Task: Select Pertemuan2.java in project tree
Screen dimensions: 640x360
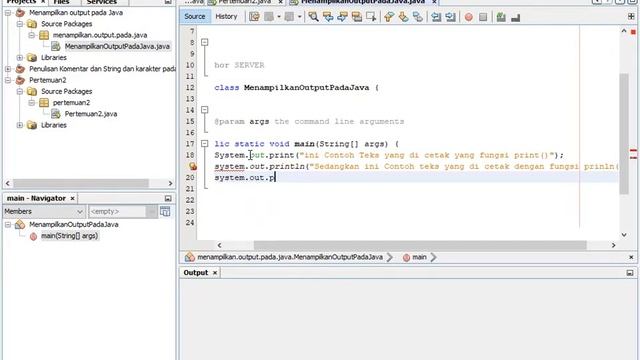Action: point(91,114)
